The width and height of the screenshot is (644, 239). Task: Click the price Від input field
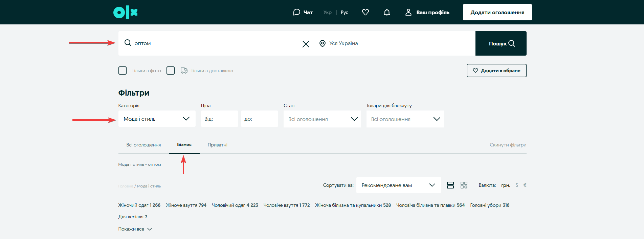pos(219,119)
